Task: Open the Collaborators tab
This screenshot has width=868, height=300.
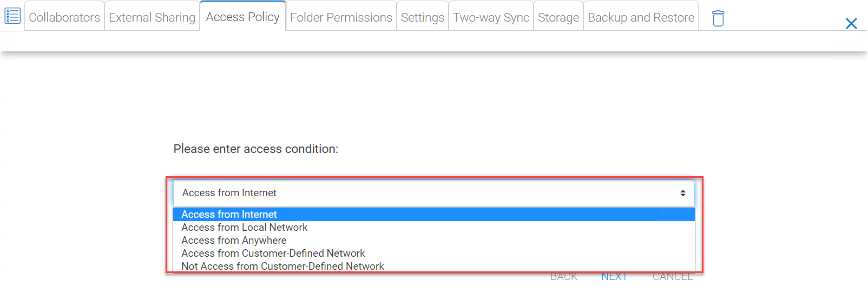Action: coord(64,17)
